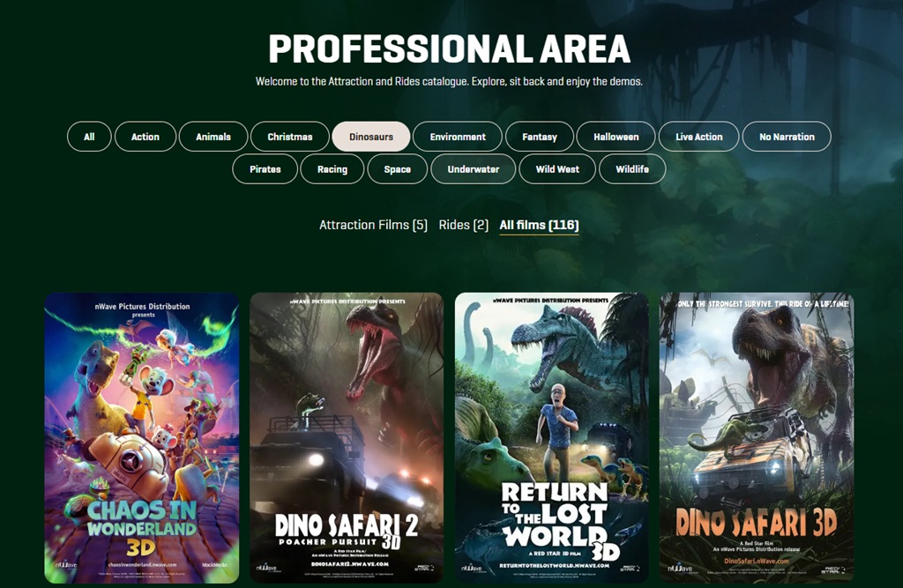This screenshot has width=903, height=588.
Task: Open Return to the Lost World 3D poster
Action: pyautogui.click(x=552, y=437)
